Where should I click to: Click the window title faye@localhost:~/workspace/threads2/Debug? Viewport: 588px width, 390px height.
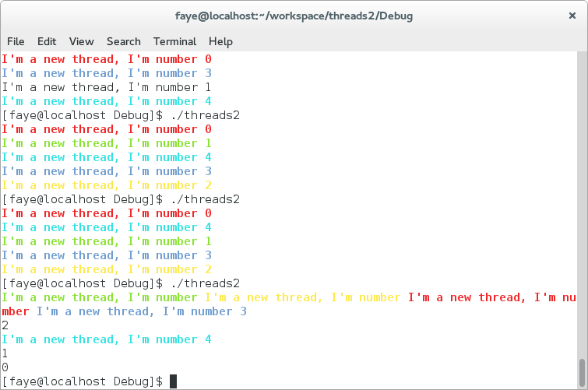pos(294,16)
